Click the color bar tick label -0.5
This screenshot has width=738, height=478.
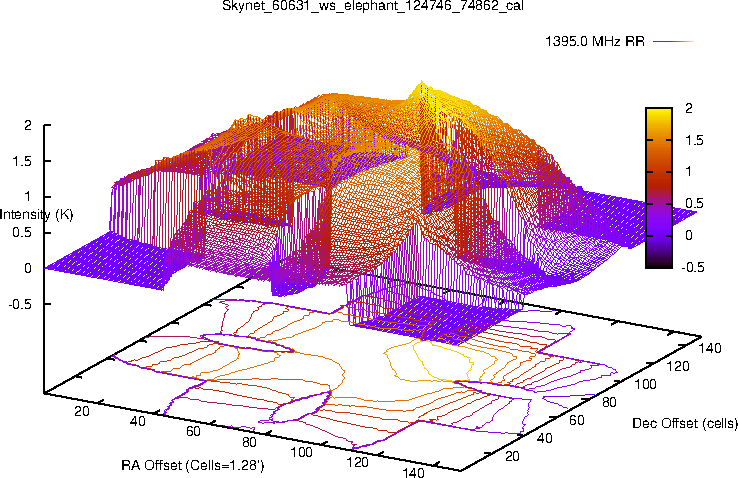693,267
